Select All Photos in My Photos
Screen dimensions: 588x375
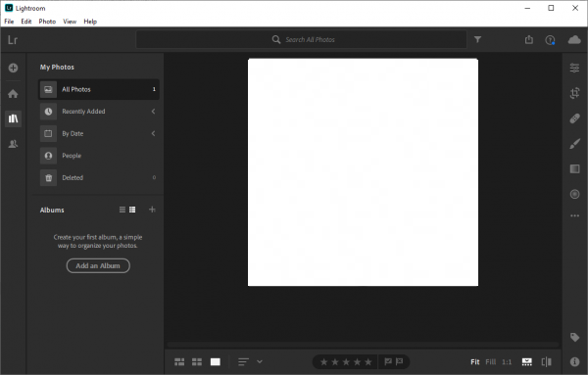[99, 89]
